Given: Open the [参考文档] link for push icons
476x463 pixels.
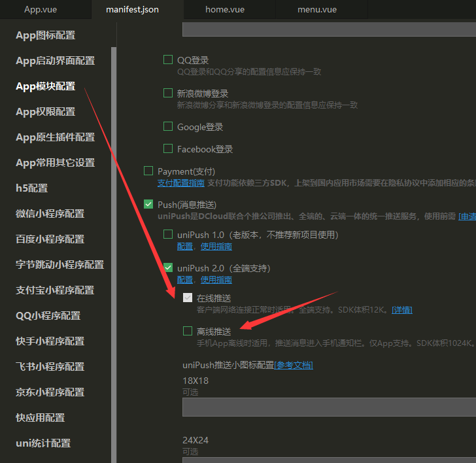Looking at the screenshot, I should click(293, 365).
